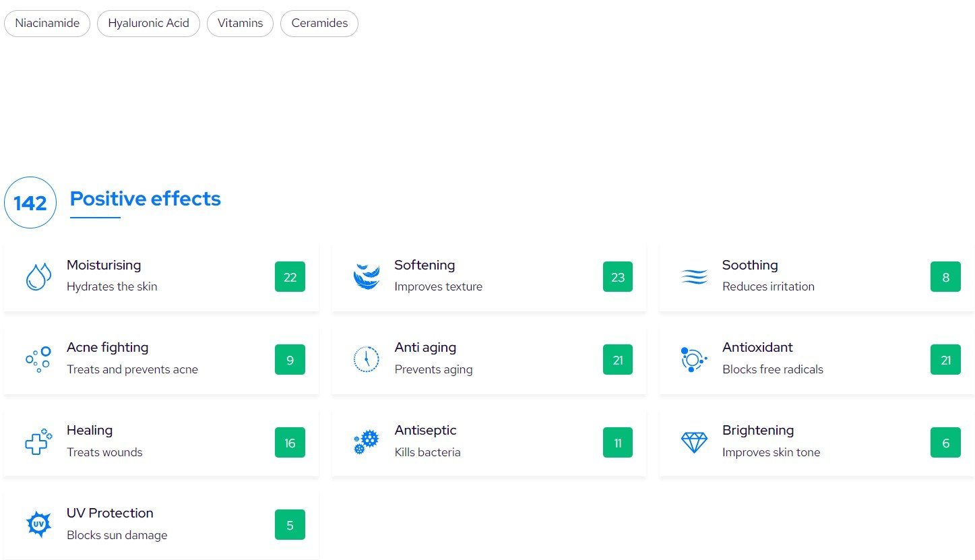Choose the Vitamins filter pill
The width and height of the screenshot is (975, 560).
[x=240, y=23]
